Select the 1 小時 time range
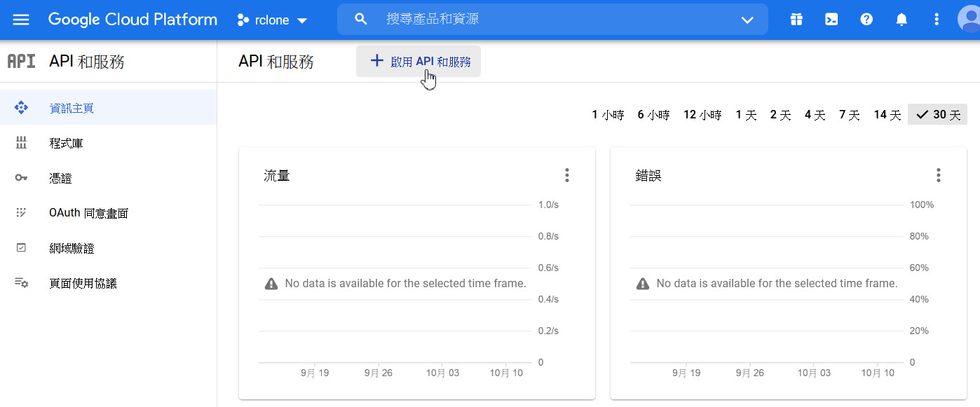Image resolution: width=980 pixels, height=407 pixels. coord(608,115)
